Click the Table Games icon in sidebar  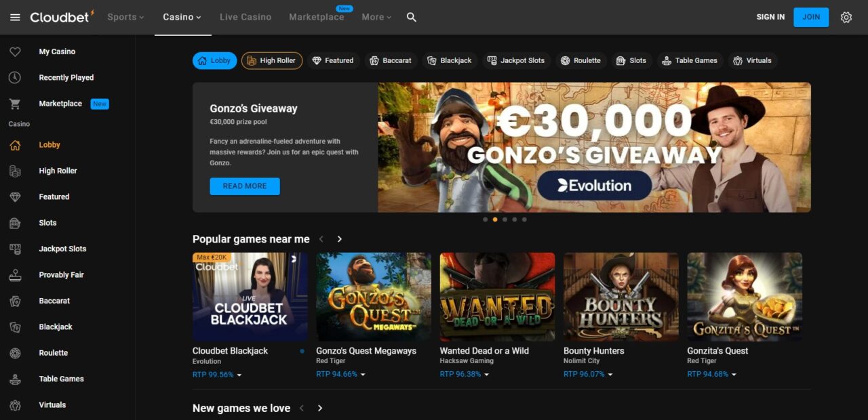15,379
